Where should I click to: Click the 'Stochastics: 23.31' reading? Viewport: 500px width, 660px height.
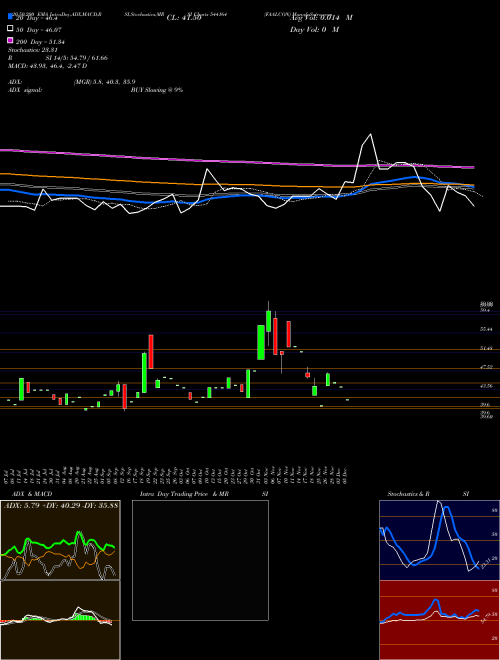(32, 50)
